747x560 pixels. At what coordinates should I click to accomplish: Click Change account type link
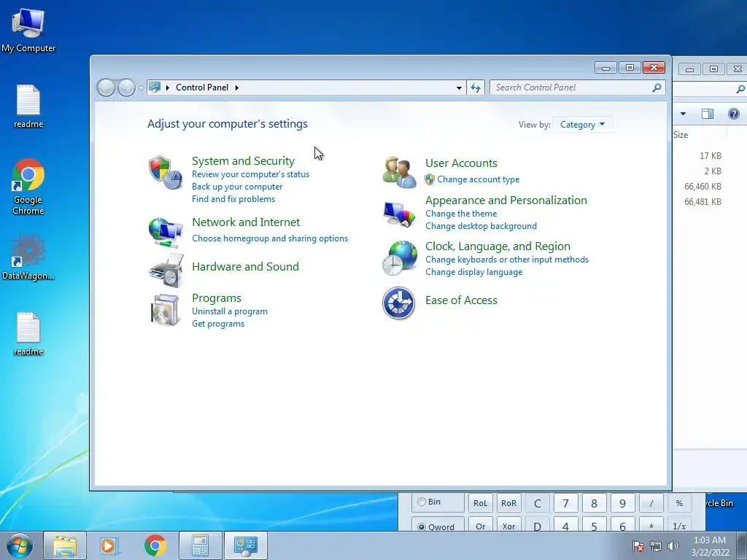(x=479, y=179)
